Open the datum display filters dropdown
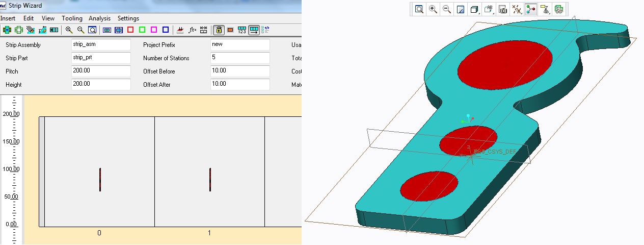 click(517, 9)
